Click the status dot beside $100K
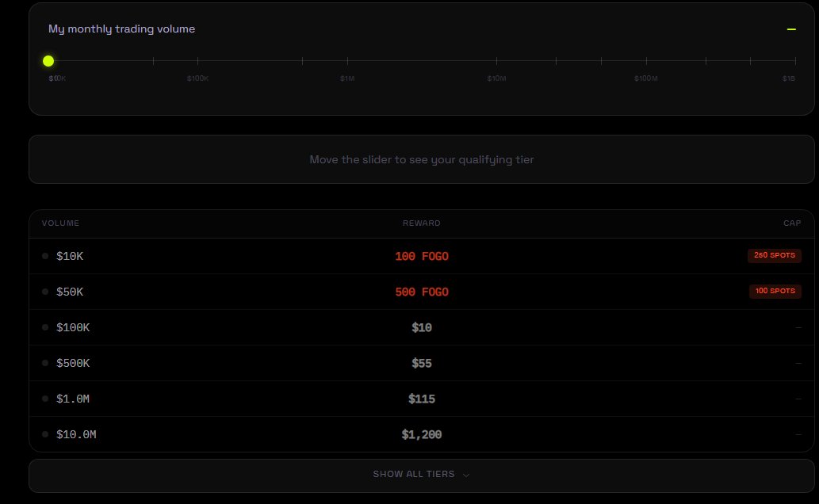This screenshot has height=504, width=819. tap(45, 327)
